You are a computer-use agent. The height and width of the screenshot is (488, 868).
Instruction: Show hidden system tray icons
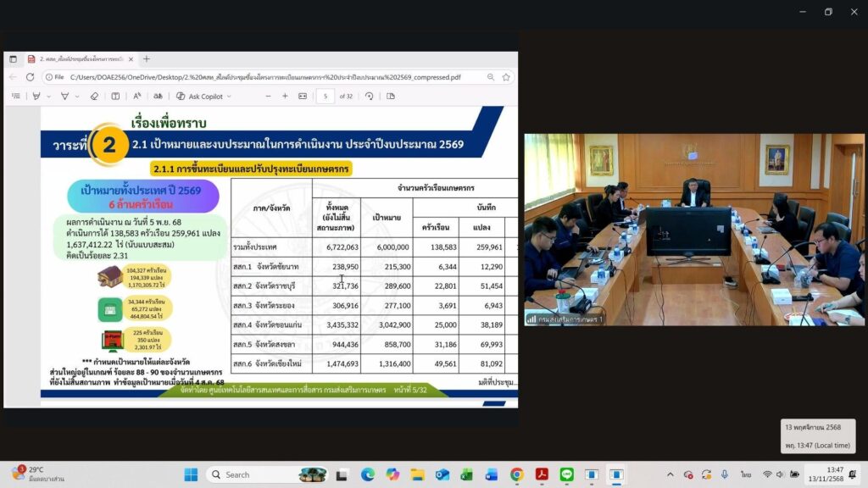(670, 474)
